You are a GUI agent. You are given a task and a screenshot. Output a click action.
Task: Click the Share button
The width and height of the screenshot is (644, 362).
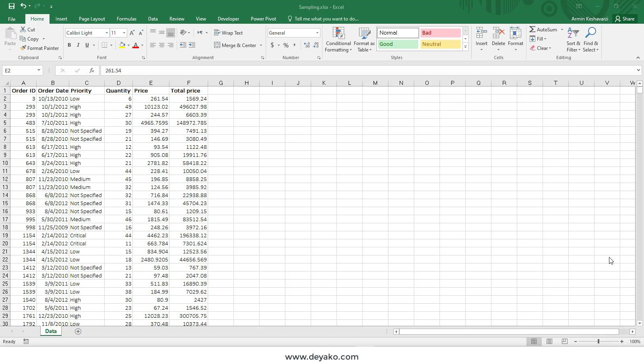[x=625, y=19]
